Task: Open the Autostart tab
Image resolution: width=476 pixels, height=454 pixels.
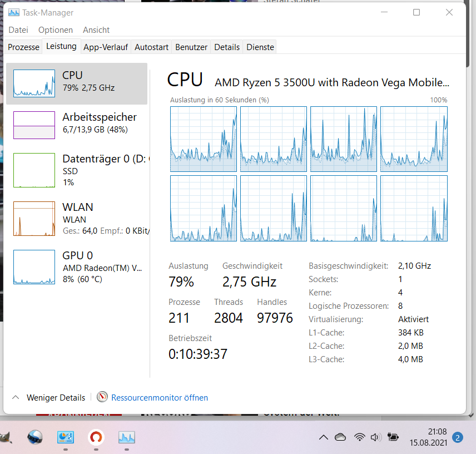Action: (x=151, y=47)
